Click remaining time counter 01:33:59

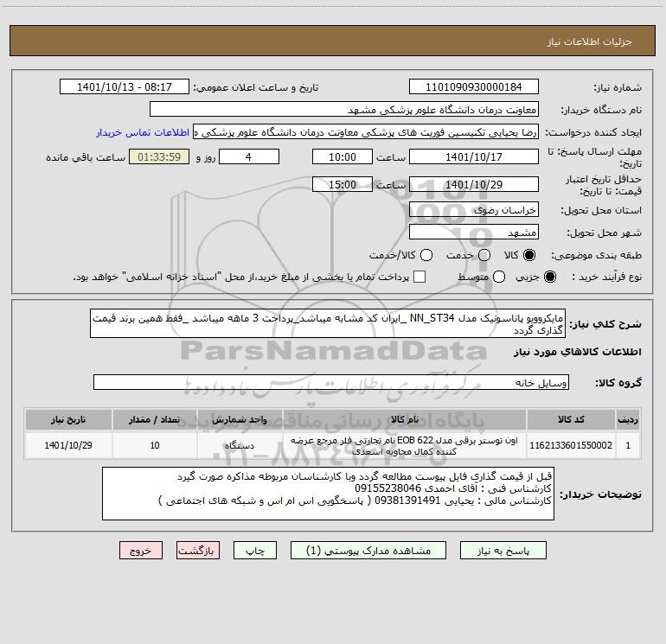(159, 156)
